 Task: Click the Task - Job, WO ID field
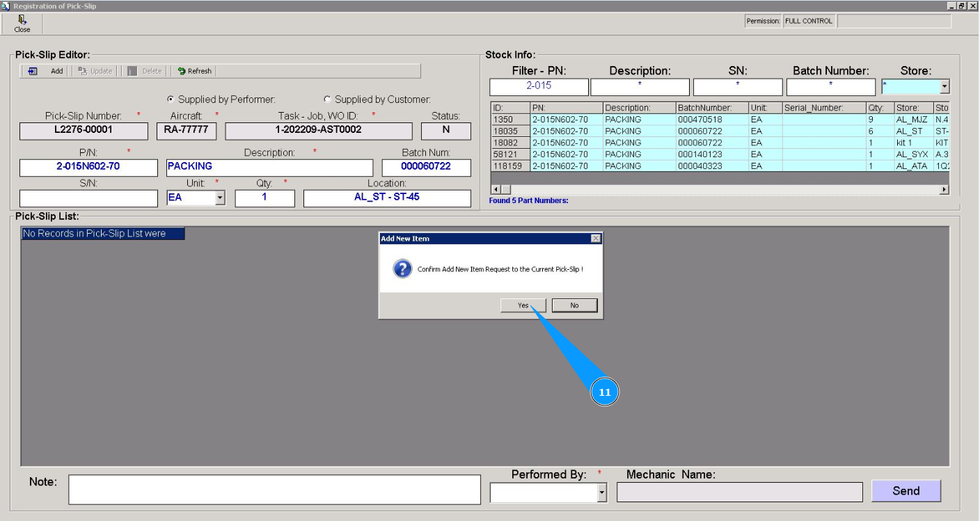(319, 131)
